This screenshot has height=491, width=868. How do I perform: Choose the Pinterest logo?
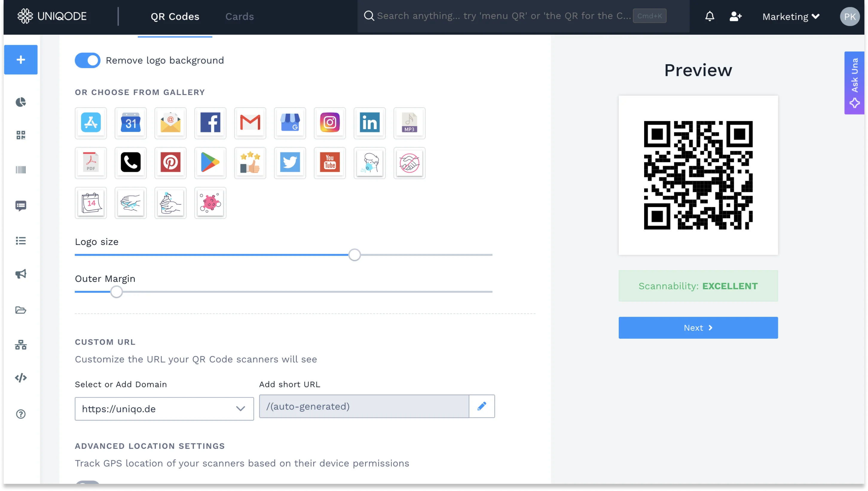pyautogui.click(x=170, y=162)
